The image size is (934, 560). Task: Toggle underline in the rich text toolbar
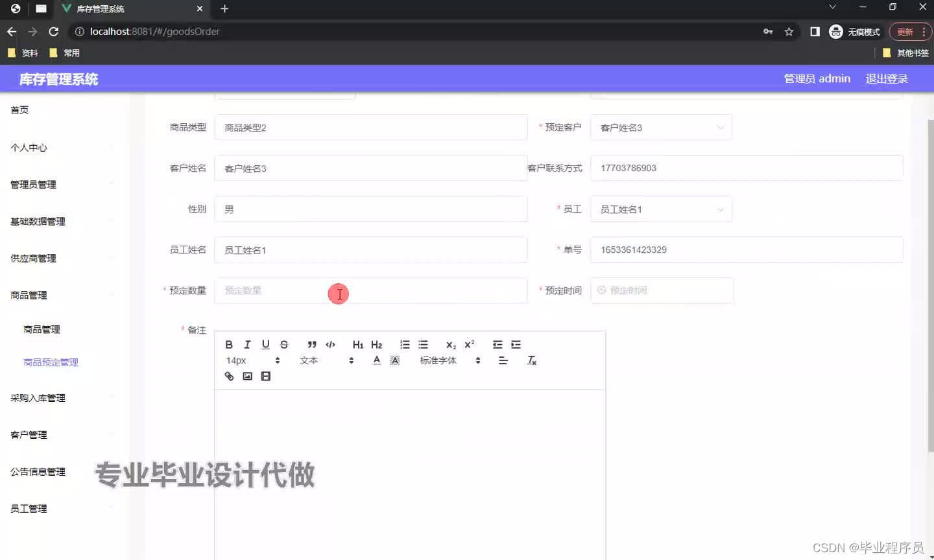click(265, 344)
